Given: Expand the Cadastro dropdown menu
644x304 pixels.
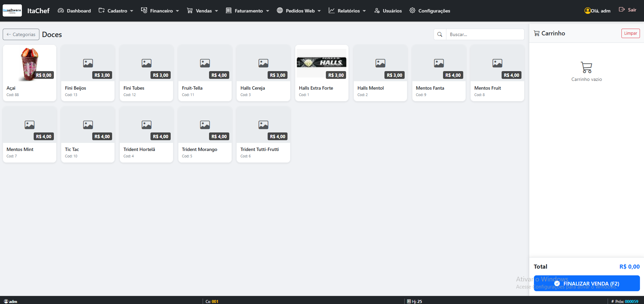Looking at the screenshot, I should (115, 11).
